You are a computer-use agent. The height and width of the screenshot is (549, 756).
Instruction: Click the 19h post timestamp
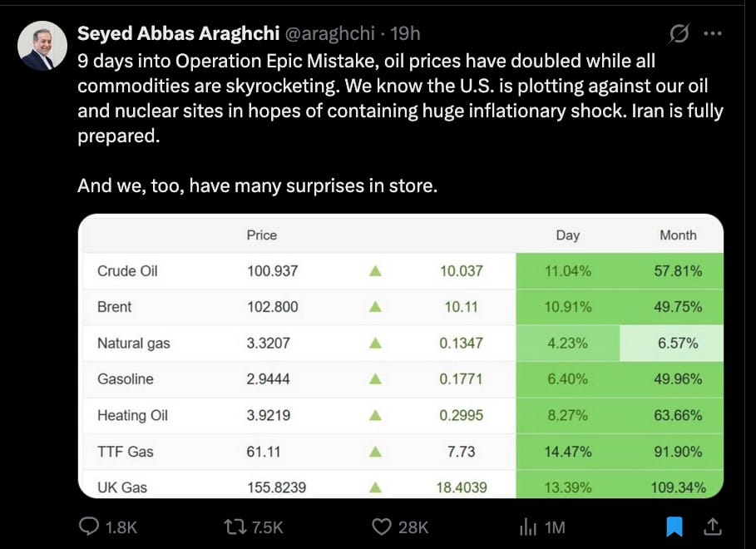(404, 34)
